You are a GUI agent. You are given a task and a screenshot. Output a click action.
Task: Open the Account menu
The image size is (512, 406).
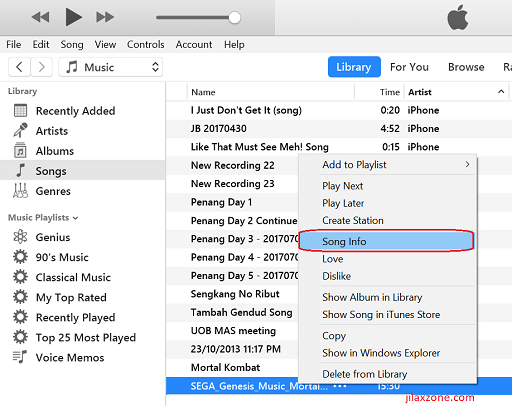pyautogui.click(x=194, y=44)
